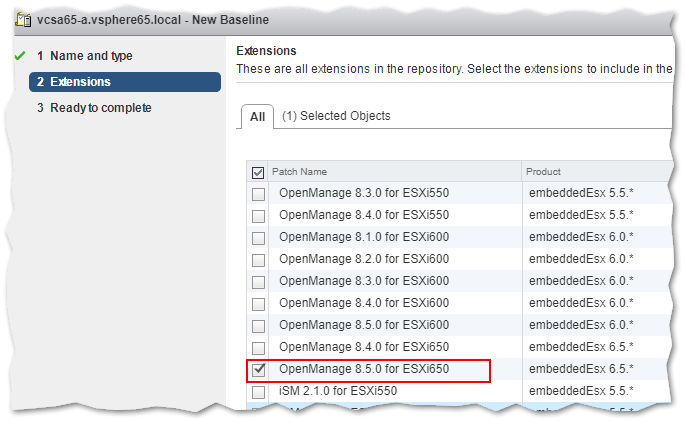The image size is (685, 422).
Task: Switch to the All tab
Action: coord(257,117)
